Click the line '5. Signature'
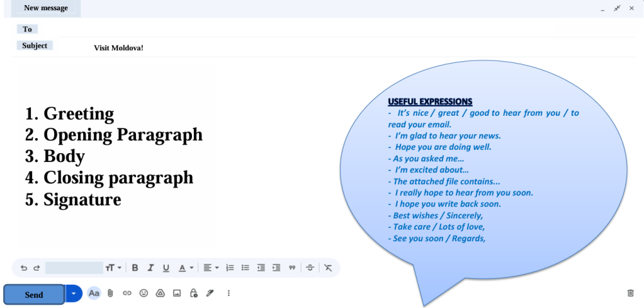Image resolution: width=644 pixels, height=308 pixels. [73, 199]
